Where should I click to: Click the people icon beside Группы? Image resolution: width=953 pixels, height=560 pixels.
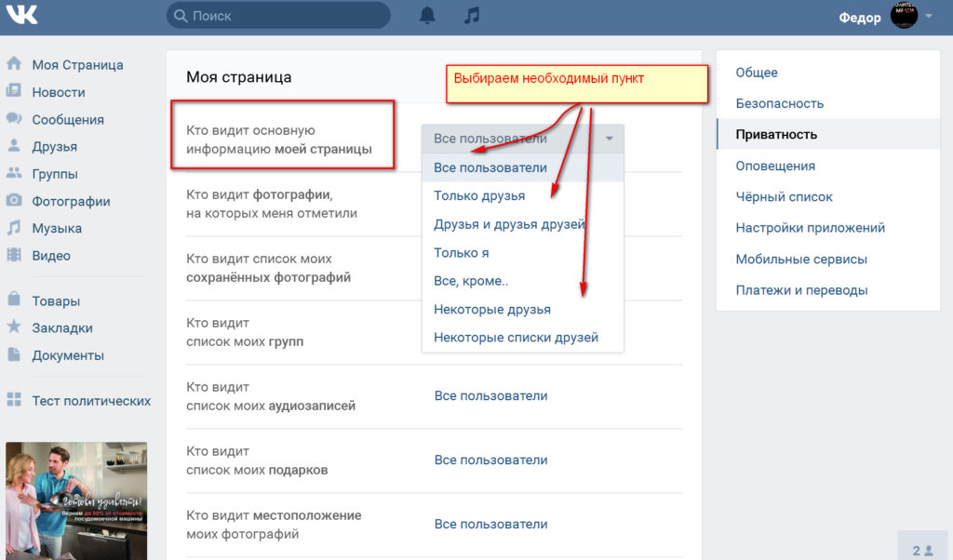pyautogui.click(x=14, y=173)
